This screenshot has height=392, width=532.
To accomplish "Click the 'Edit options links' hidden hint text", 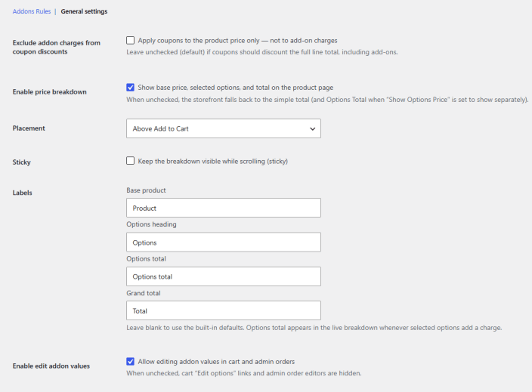I will click(244, 373).
